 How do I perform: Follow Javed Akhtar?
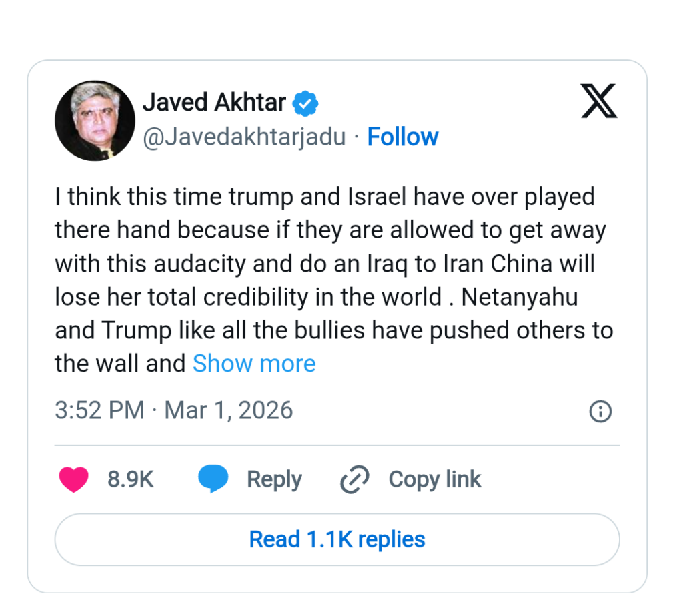tap(403, 137)
